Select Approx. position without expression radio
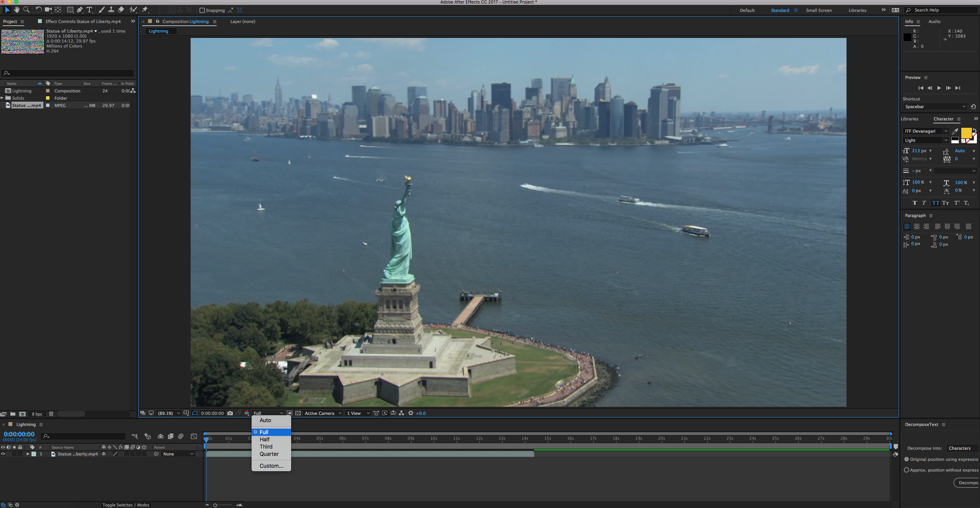 click(907, 470)
